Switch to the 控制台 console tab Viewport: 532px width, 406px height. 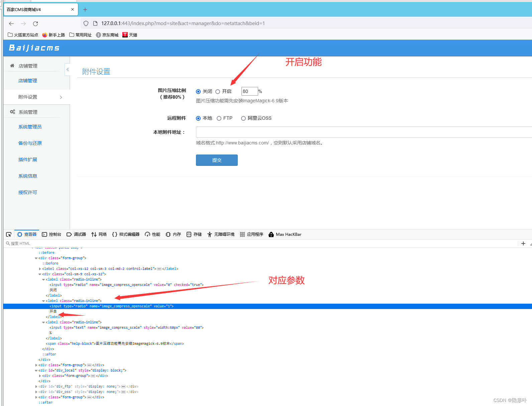point(51,234)
